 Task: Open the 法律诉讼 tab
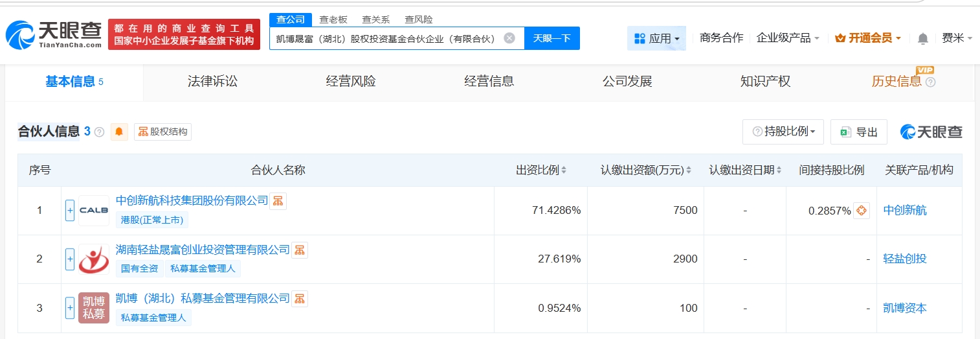tap(212, 82)
